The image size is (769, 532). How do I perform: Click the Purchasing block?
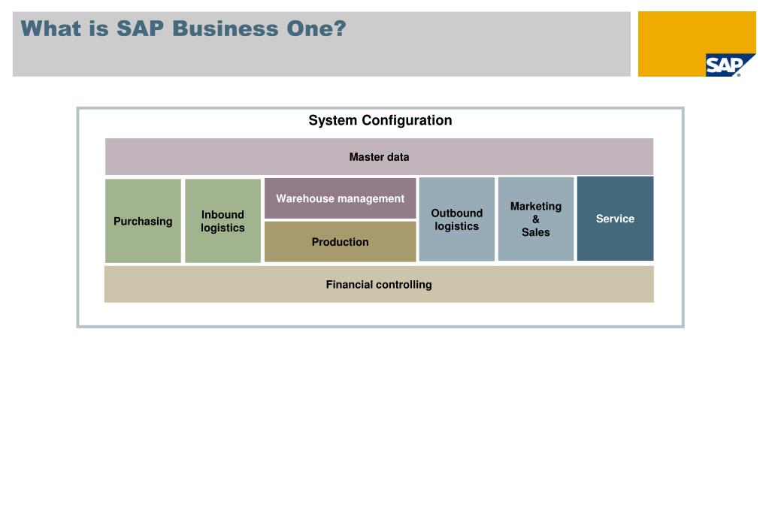click(x=144, y=221)
